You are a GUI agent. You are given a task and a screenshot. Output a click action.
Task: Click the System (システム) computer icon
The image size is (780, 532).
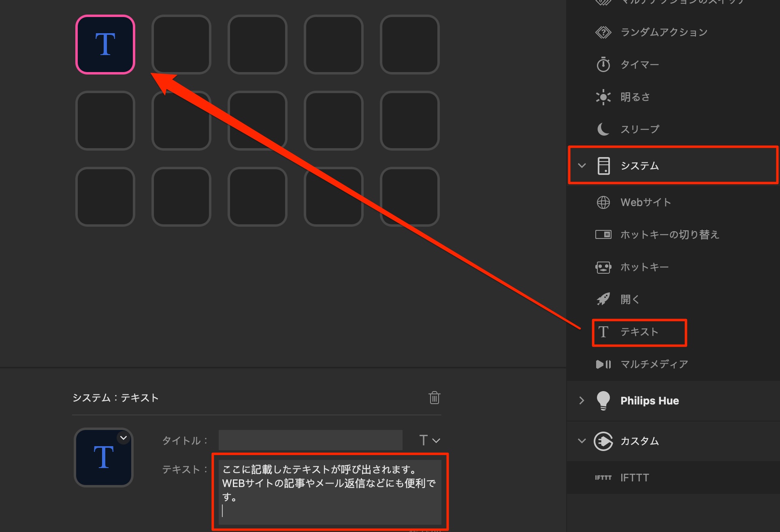coord(603,166)
